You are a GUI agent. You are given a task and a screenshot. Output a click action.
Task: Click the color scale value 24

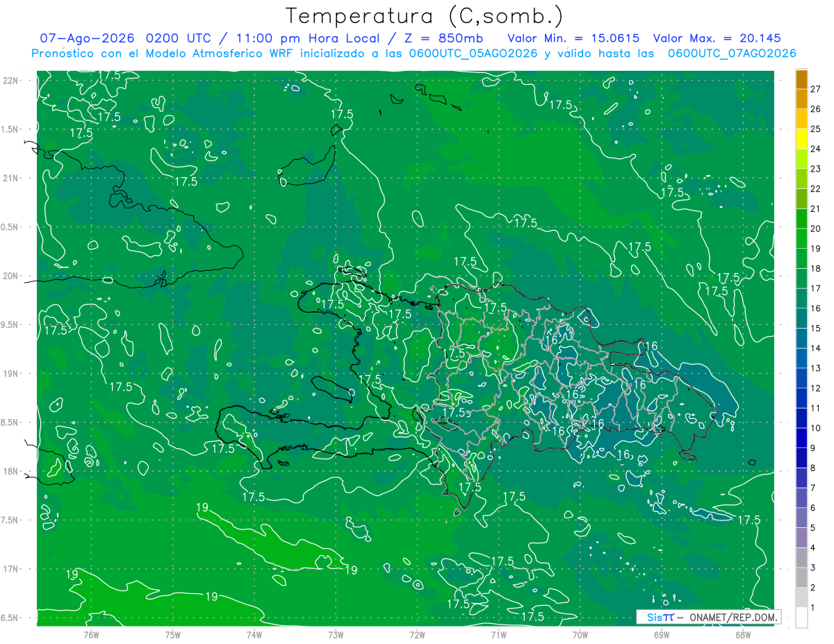pyautogui.click(x=816, y=149)
